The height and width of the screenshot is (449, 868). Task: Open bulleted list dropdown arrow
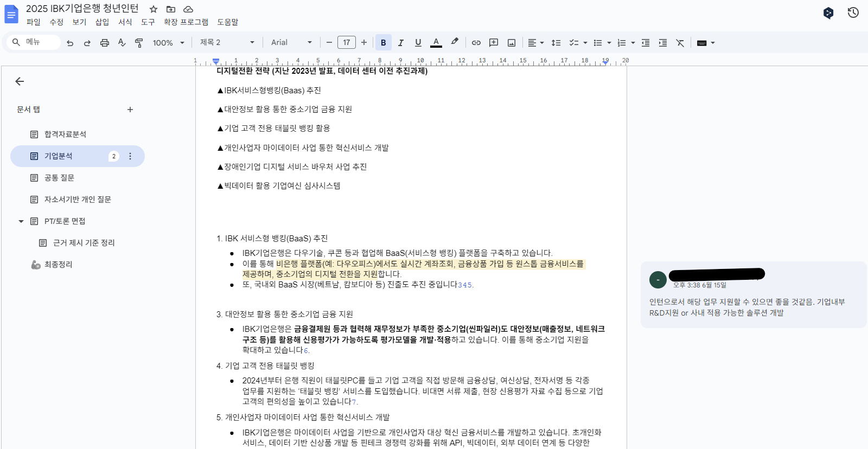[x=609, y=43]
